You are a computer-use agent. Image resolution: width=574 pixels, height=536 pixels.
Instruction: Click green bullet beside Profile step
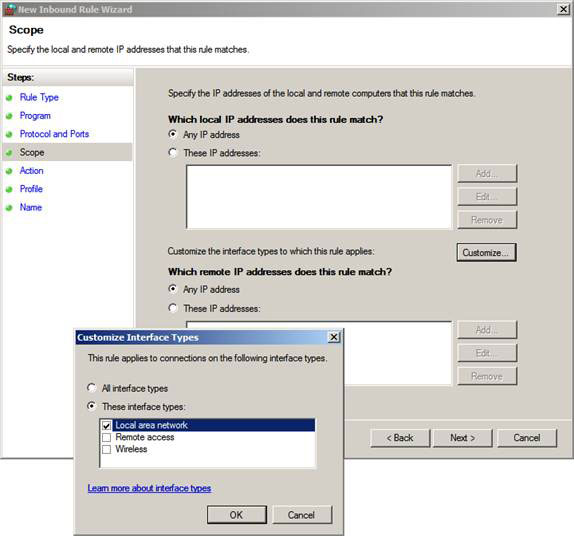9,189
